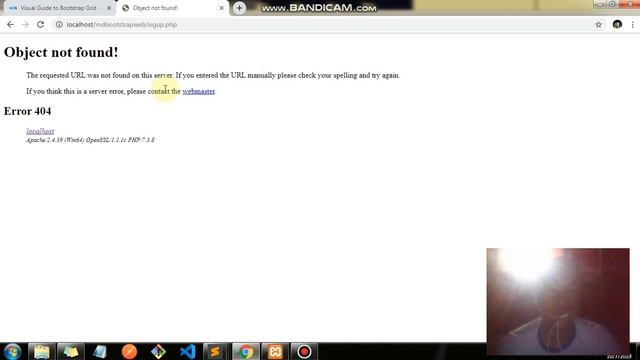The height and width of the screenshot is (360, 640).
Task: Go back to the previous page
Action: click(10, 24)
